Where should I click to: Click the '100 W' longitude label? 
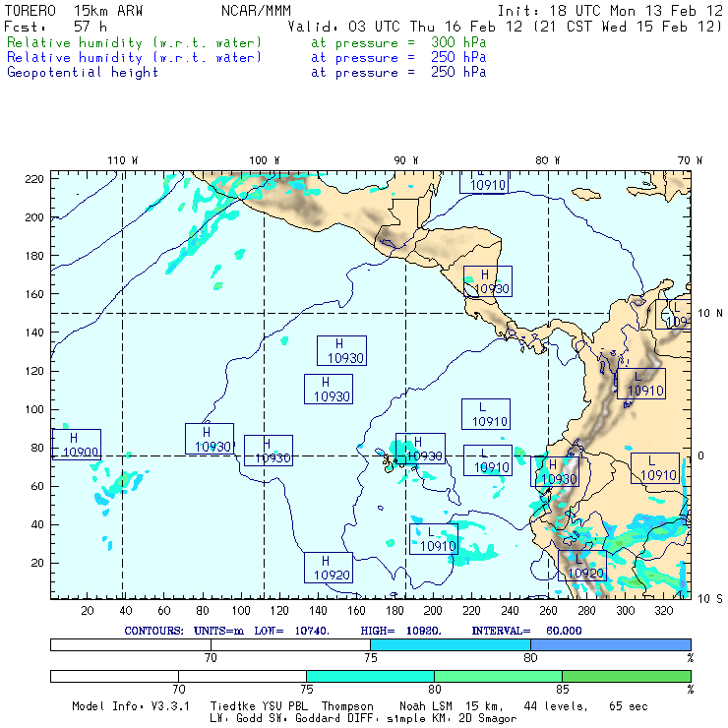(265, 160)
